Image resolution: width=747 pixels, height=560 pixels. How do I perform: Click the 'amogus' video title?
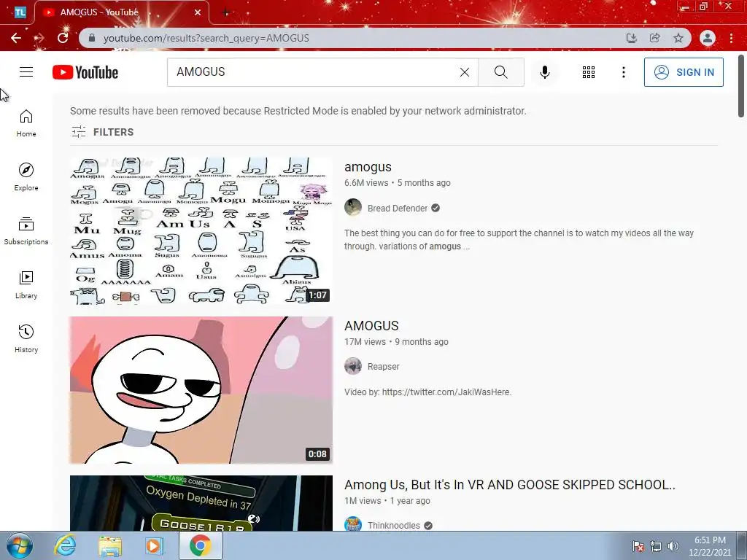click(368, 167)
